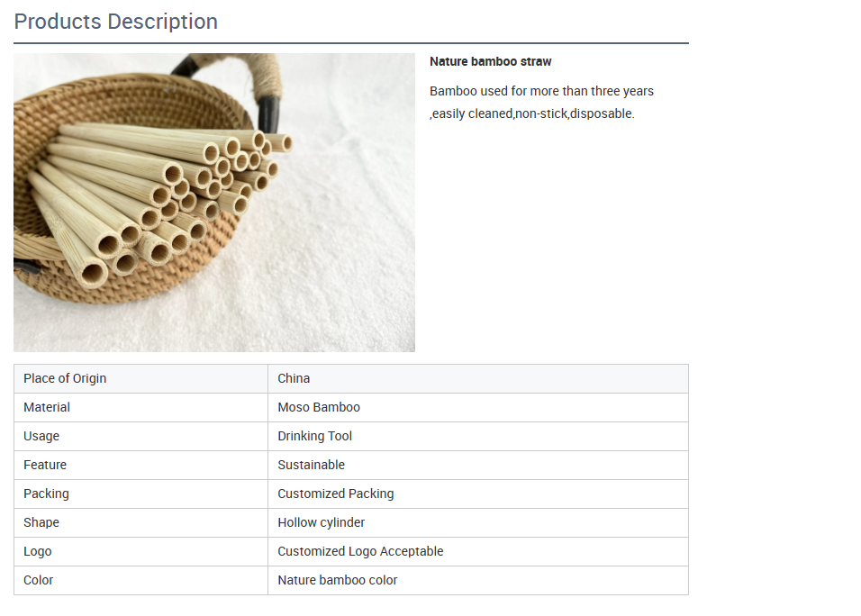Click the 'Color' label cell
This screenshot has width=861, height=616.
click(140, 580)
